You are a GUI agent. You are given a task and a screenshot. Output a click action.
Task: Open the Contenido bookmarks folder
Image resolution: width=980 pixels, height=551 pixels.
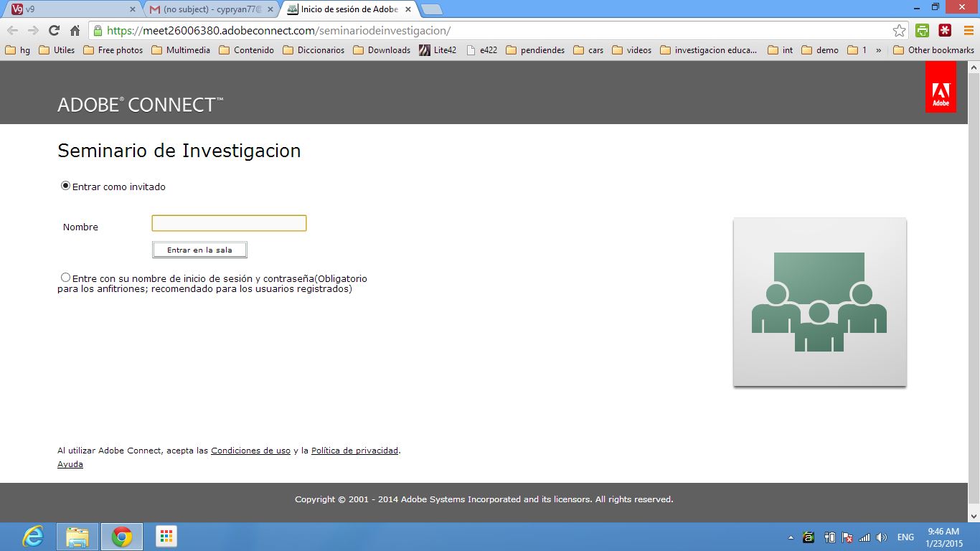click(x=246, y=50)
